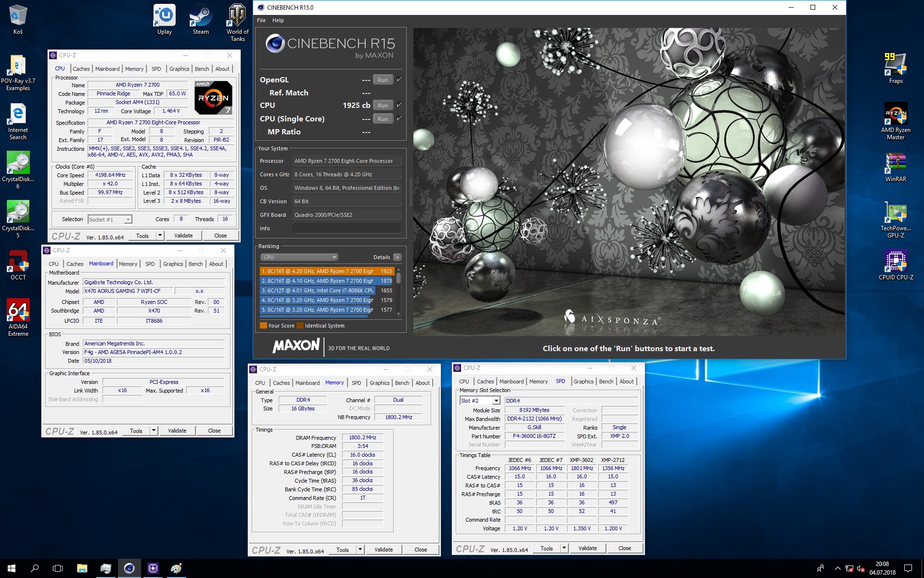924x578 pixels.
Task: Open Tools dropdown arrow in CPU-Z Memory window
Action: [x=360, y=550]
